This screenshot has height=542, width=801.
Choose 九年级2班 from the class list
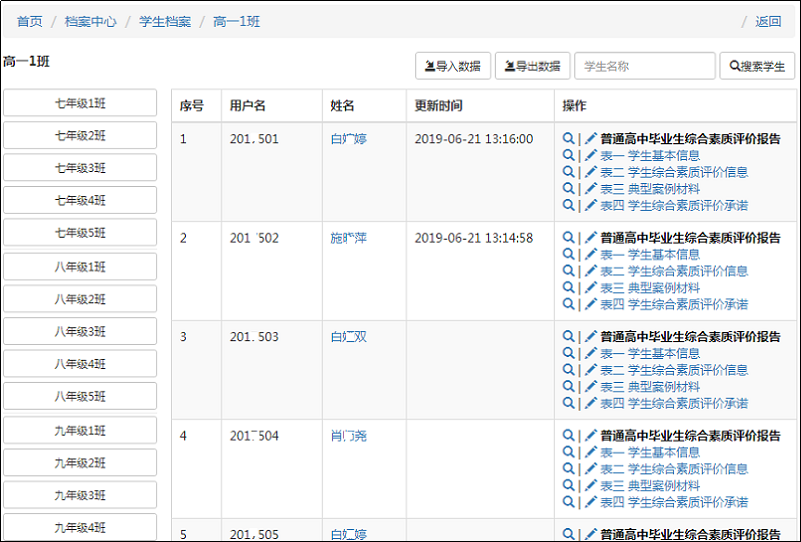(80, 463)
